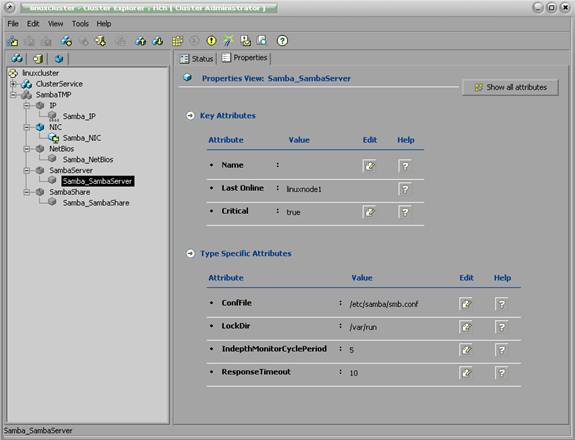The width and height of the screenshot is (575, 440).
Task: Switch to Service Groups tree tab
Action: [17, 58]
